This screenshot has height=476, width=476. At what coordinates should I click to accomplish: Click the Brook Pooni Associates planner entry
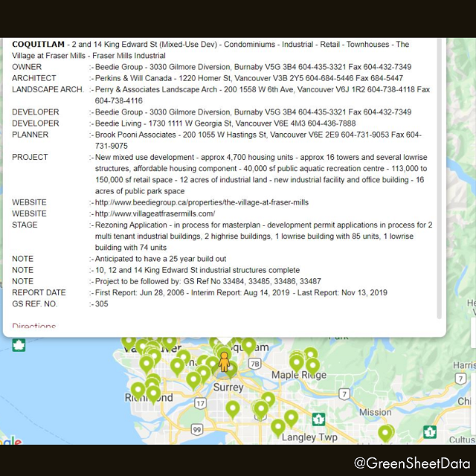pos(258,141)
